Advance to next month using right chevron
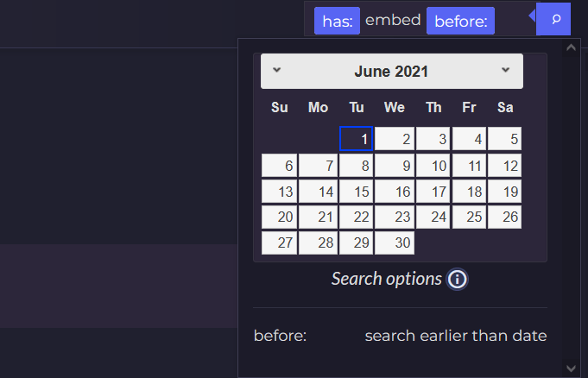 [x=505, y=70]
